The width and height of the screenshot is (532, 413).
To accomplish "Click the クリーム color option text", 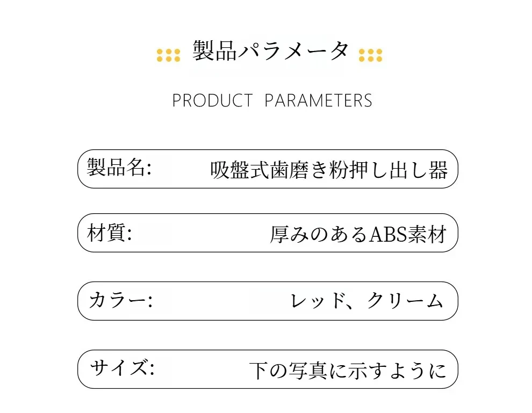I will pyautogui.click(x=405, y=300).
